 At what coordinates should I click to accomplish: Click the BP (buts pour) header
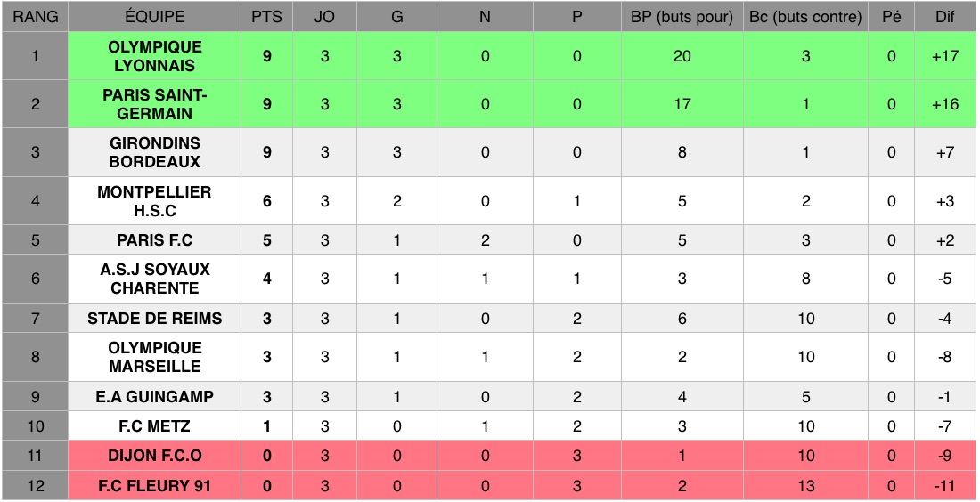(682, 17)
